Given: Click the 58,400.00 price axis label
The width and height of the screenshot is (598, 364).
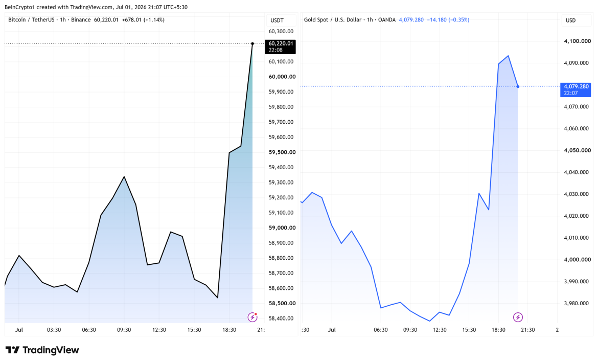Looking at the screenshot, I should coord(281,318).
